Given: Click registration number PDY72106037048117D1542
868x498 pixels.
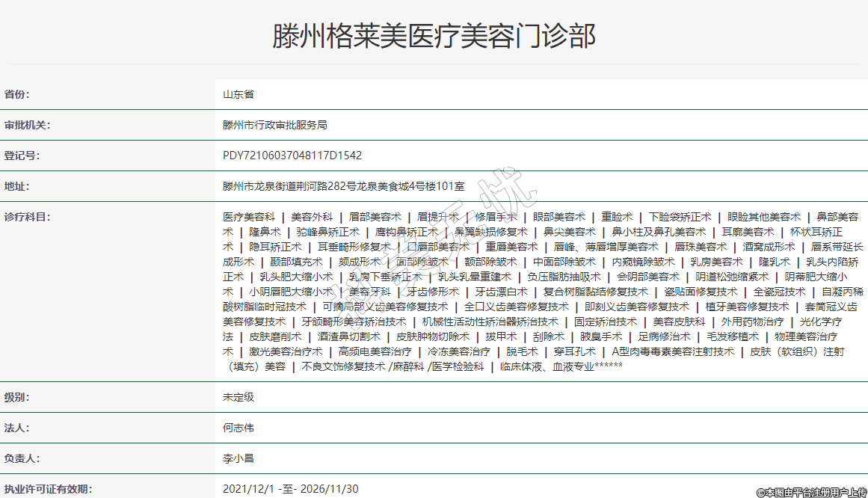Looking at the screenshot, I should pyautogui.click(x=292, y=156).
